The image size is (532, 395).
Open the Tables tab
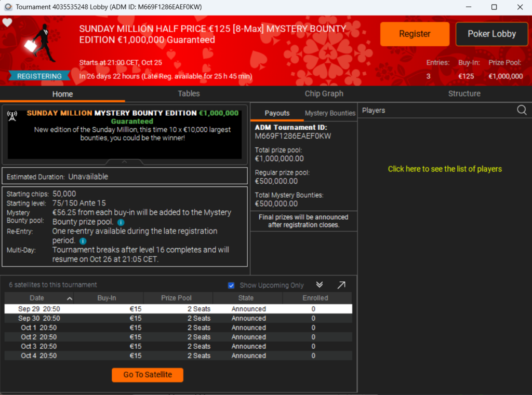[x=189, y=93]
